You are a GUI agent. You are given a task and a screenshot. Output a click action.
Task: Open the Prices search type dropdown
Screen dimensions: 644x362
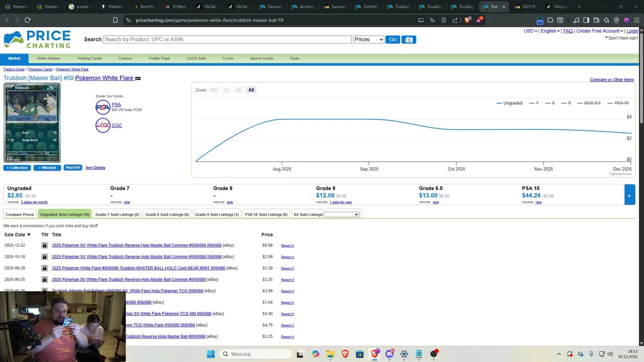(369, 40)
